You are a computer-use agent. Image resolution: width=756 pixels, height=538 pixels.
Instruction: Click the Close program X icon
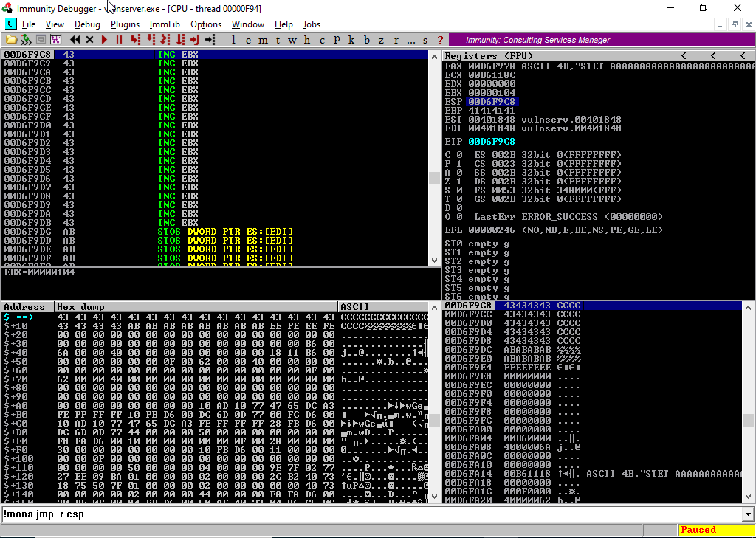pyautogui.click(x=89, y=40)
